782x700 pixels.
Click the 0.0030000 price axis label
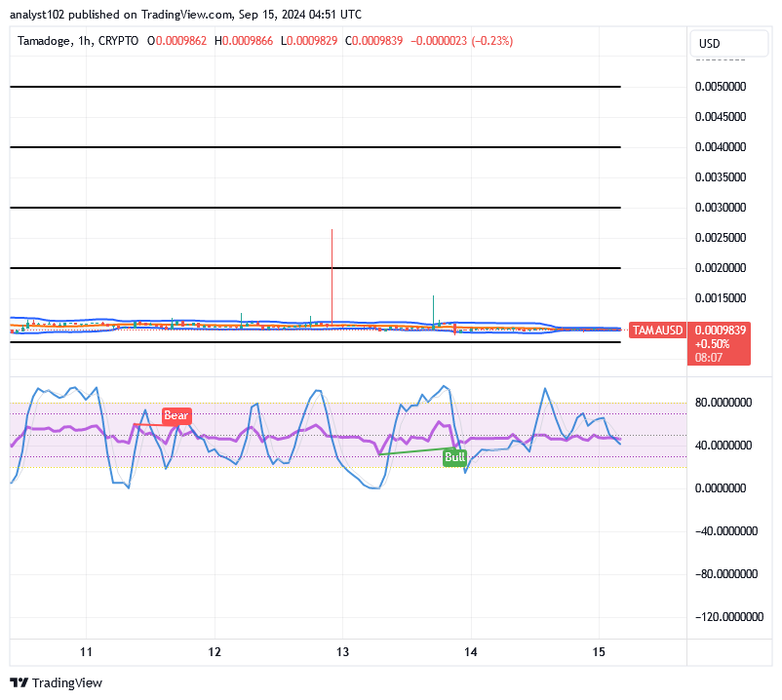(721, 208)
